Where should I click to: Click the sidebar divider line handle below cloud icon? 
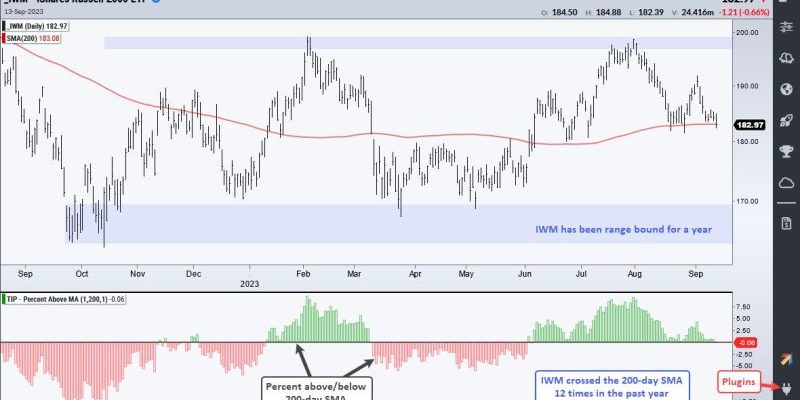786,203
